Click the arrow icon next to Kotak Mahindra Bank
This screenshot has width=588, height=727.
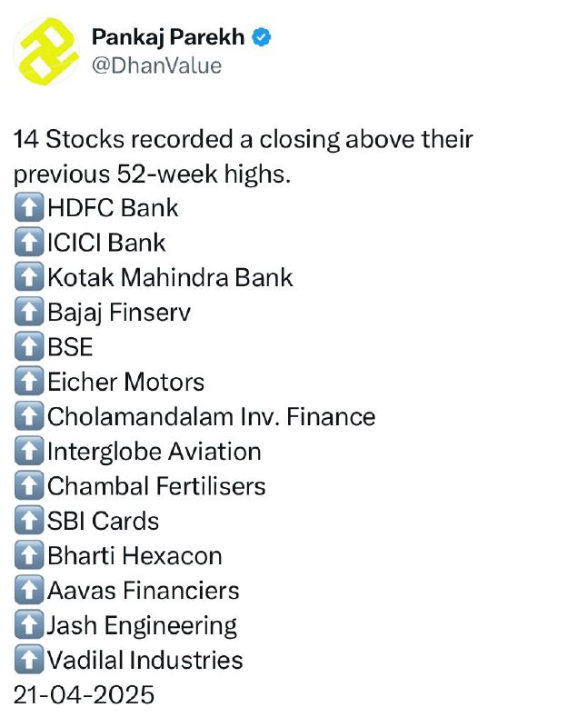click(x=29, y=277)
